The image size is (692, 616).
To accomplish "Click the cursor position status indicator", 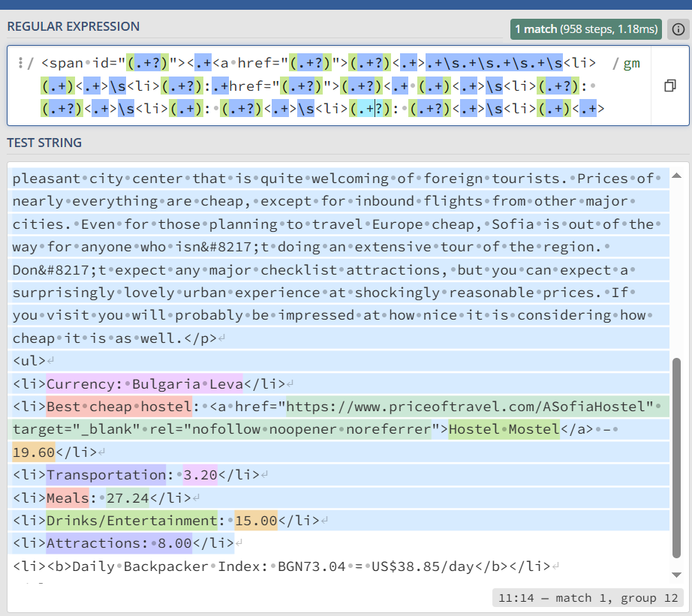I will [588, 598].
